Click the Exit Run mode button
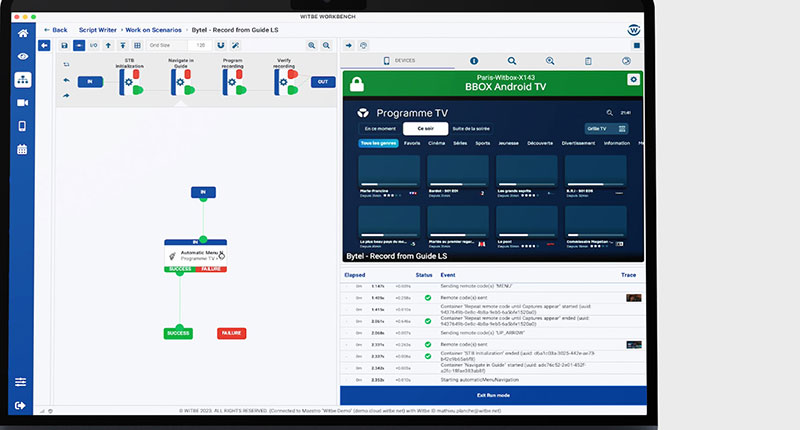 click(493, 395)
